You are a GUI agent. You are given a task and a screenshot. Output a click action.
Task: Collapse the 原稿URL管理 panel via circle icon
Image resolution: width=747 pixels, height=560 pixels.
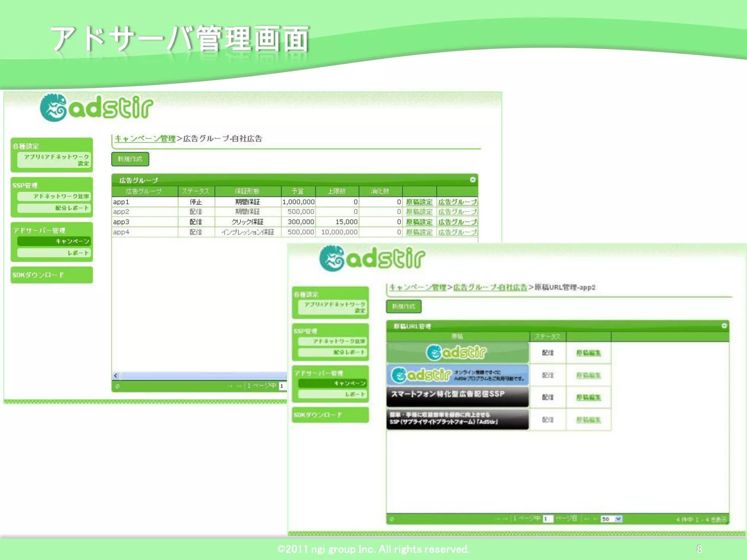pos(724,326)
